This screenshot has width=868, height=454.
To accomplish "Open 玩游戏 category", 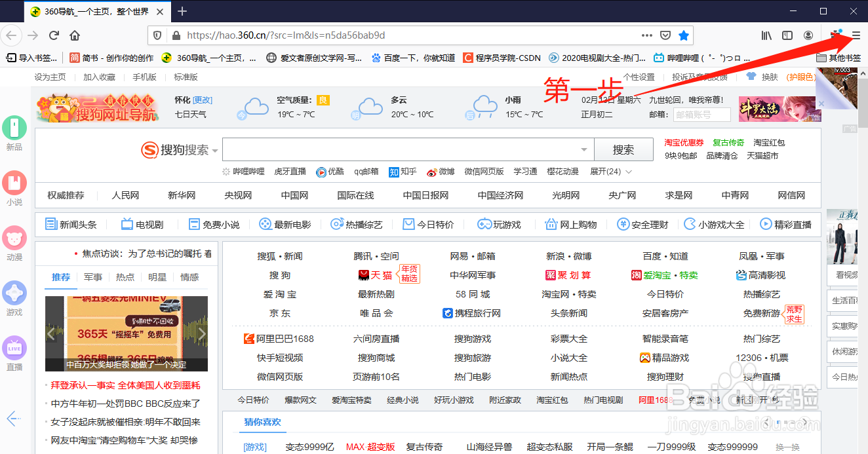I will [500, 225].
